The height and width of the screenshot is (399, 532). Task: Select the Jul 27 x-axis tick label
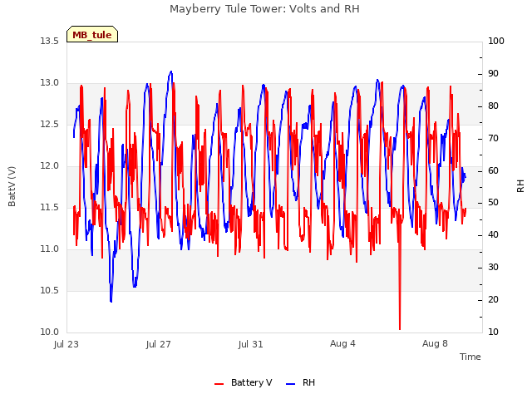(x=159, y=344)
